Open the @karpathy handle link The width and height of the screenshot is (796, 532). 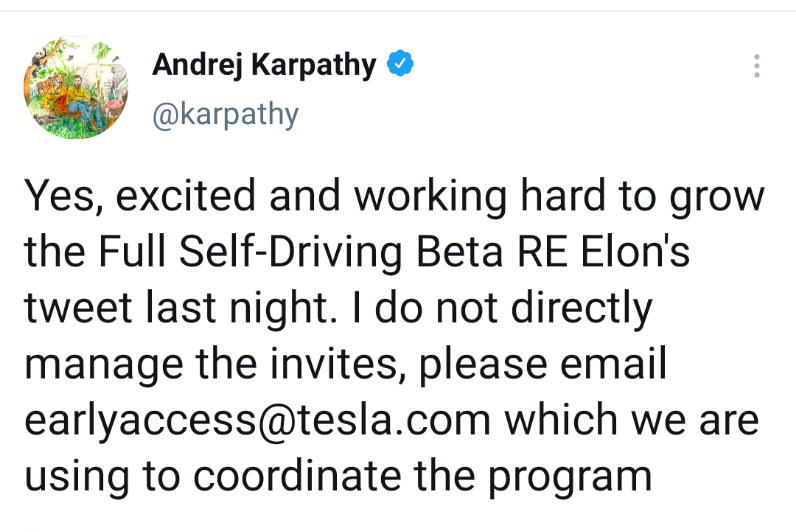click(x=225, y=114)
